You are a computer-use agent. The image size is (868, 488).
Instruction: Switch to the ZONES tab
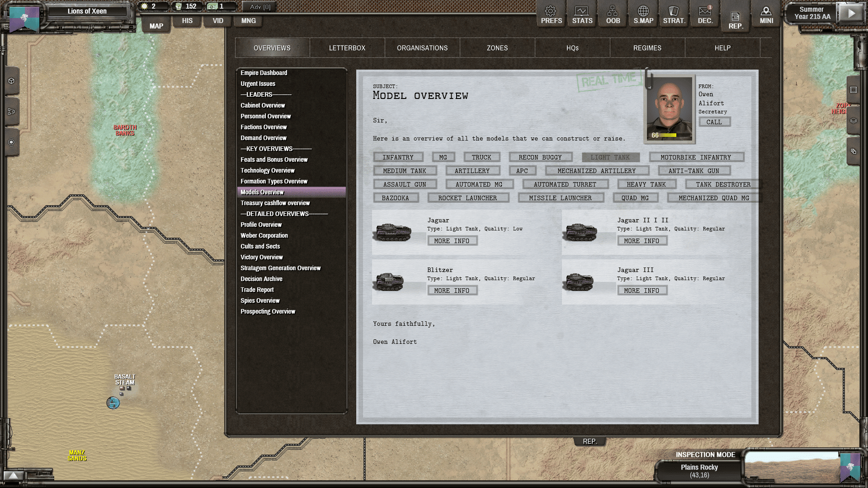pyautogui.click(x=497, y=48)
